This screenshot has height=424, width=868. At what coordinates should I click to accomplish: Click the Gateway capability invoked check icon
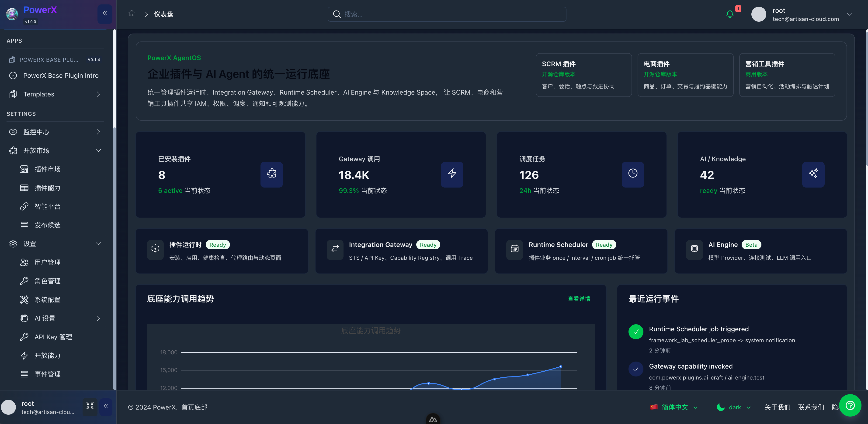pos(636,369)
